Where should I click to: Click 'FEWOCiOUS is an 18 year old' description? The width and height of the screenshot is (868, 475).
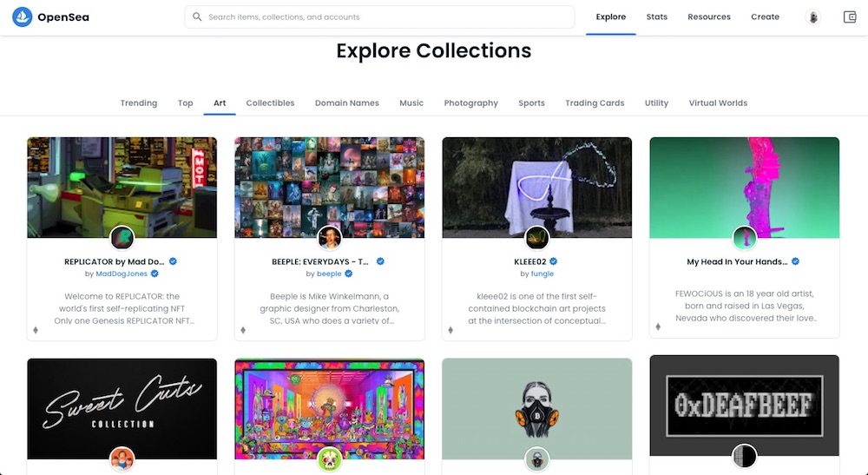[x=745, y=306]
